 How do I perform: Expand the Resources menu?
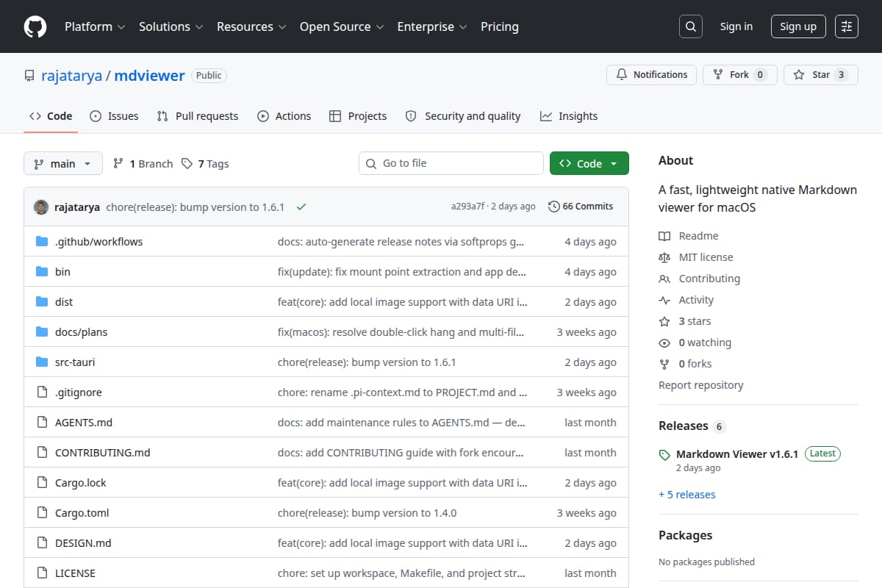250,26
